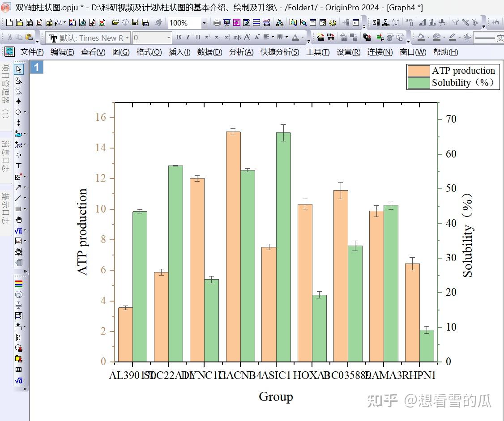This screenshot has width=504, height=421.
Task: Expand the line color pencil dropdown arrow
Action: tap(460, 38)
